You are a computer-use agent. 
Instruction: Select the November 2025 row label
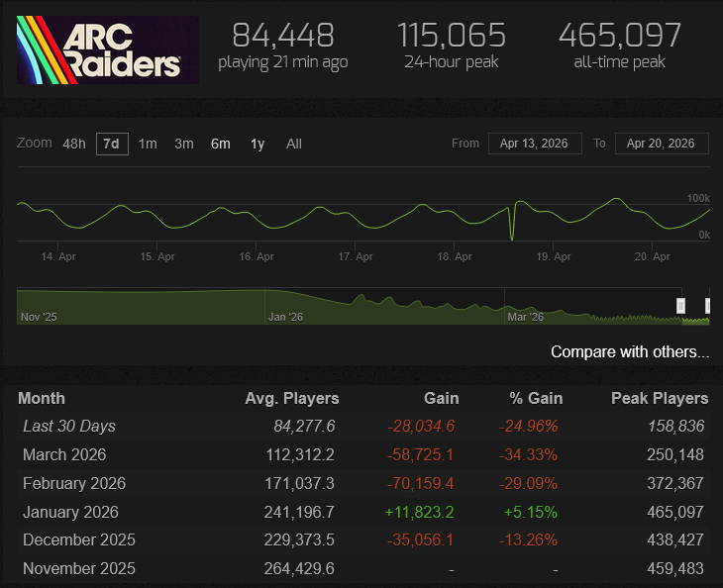pos(79,568)
